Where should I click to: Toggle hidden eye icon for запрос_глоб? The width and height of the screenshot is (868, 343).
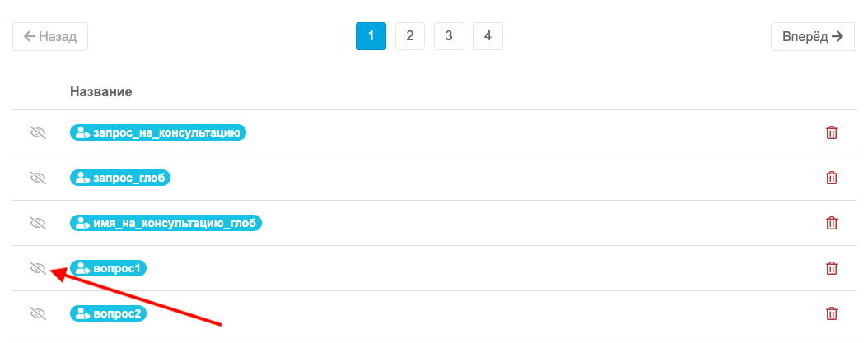37,178
